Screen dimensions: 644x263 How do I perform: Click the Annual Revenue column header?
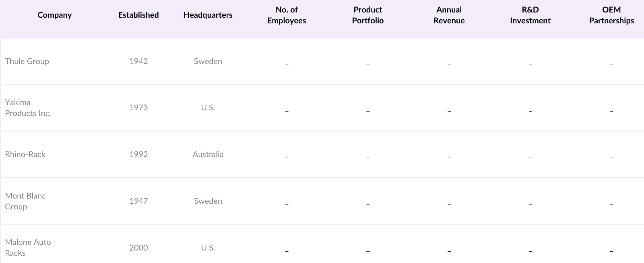449,15
